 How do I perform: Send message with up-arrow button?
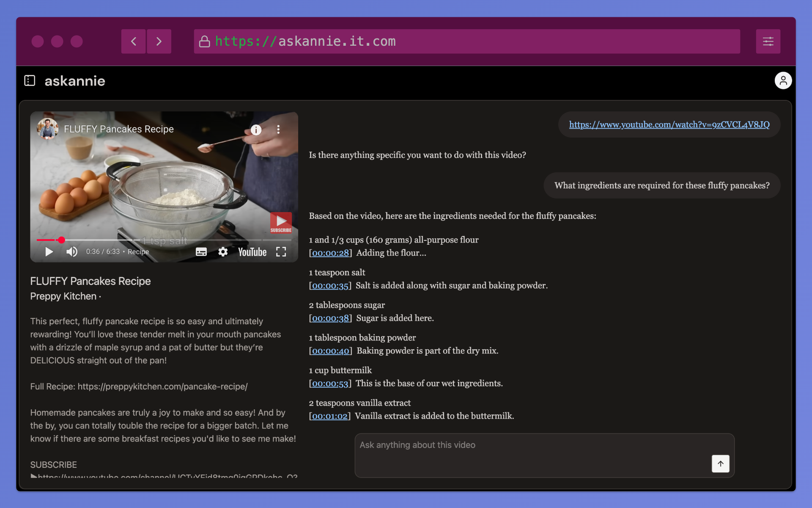coord(721,464)
